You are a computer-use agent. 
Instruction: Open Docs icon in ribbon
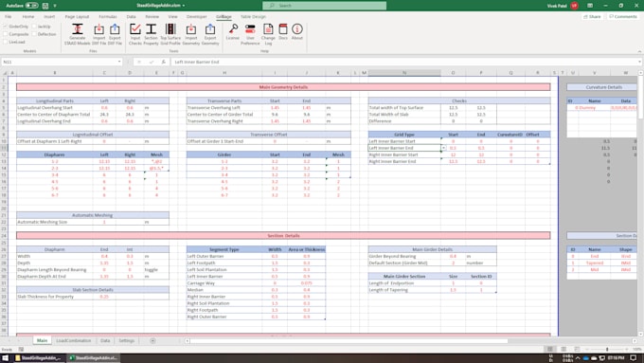coord(283,28)
